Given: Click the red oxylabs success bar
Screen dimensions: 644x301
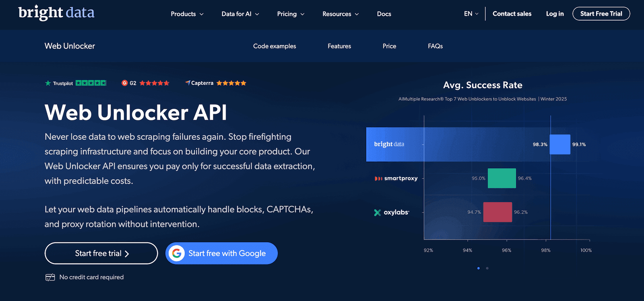Looking at the screenshot, I should pyautogui.click(x=497, y=212).
